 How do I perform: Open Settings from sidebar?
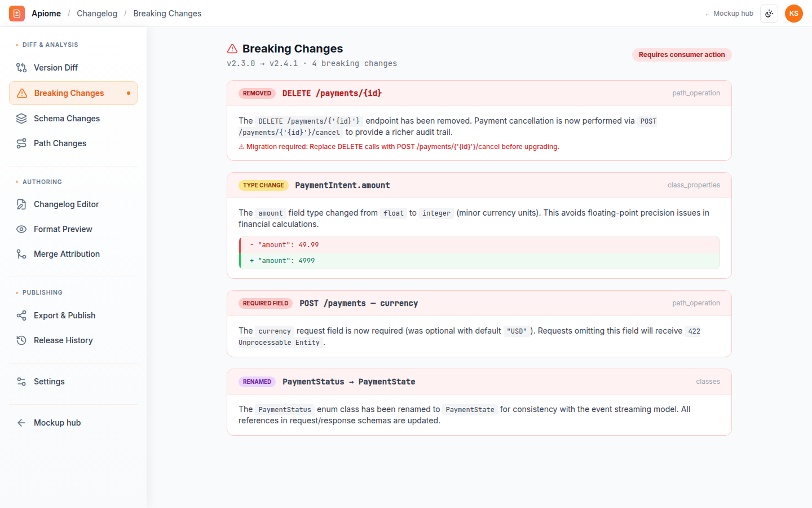73,382
